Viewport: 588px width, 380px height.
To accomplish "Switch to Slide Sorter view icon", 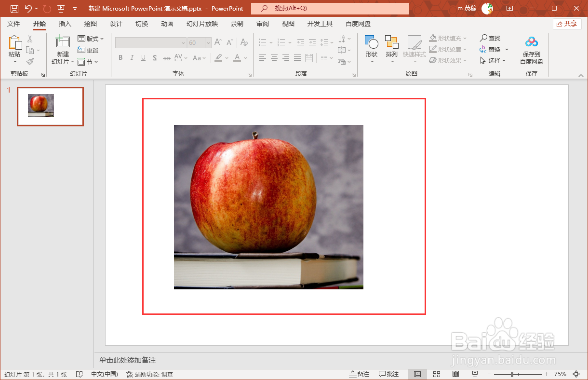I will (437, 374).
